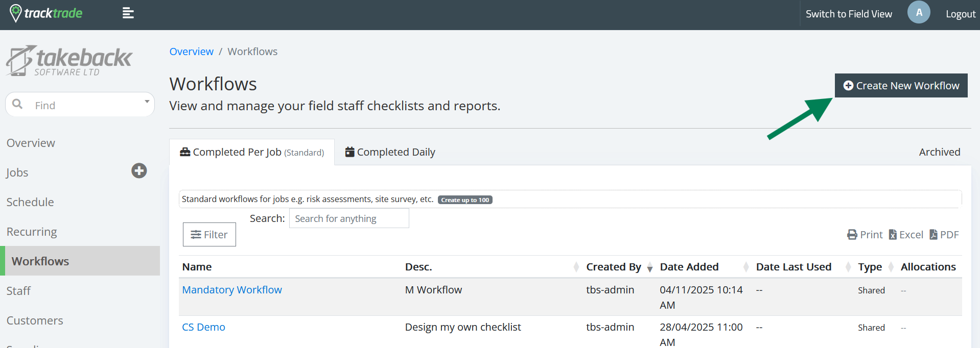This screenshot has width=980, height=348.
Task: Export table via Excel icon
Action: [x=893, y=235]
